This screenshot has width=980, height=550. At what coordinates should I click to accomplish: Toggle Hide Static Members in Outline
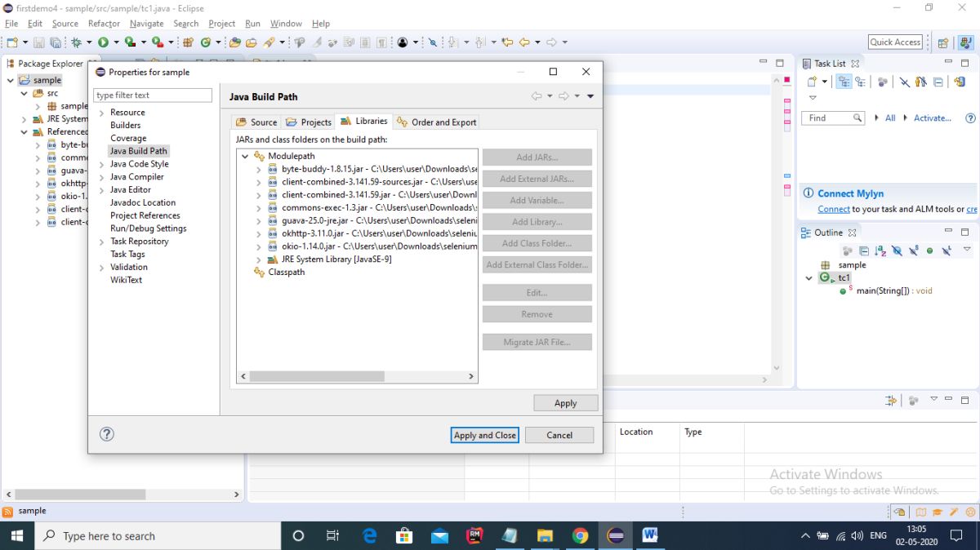(x=914, y=251)
